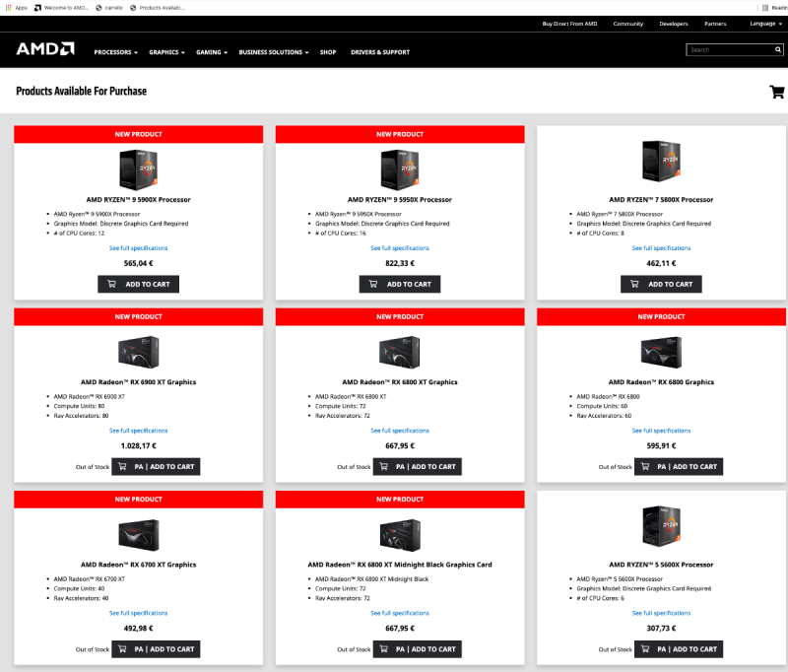Add Ryzen 7 5800X to cart

[661, 284]
